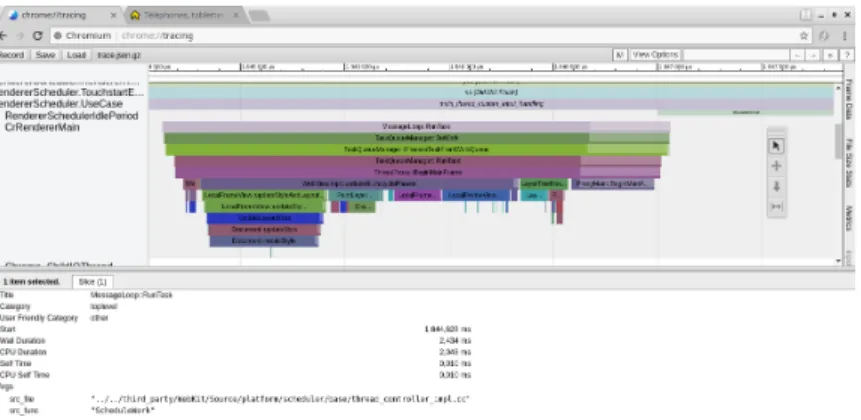
Task: Click the Wall Duration value 2,434 ms
Action: [x=455, y=341]
